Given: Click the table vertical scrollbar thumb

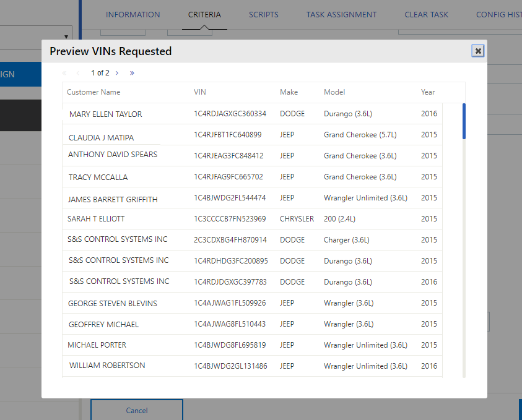Looking at the screenshot, I should (464, 121).
